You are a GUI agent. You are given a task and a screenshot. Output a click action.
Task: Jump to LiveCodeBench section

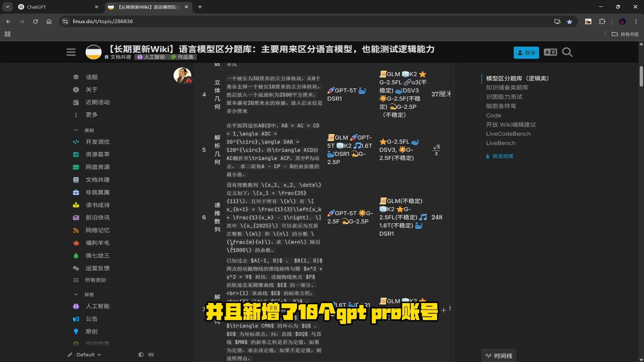pyautogui.click(x=508, y=134)
